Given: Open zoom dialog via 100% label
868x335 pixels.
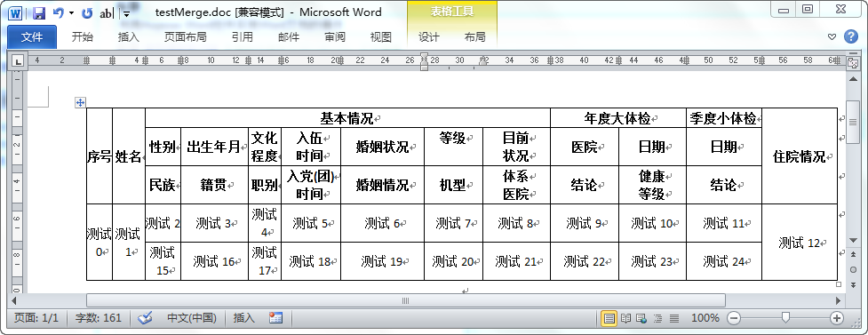Looking at the screenshot, I should [705, 318].
